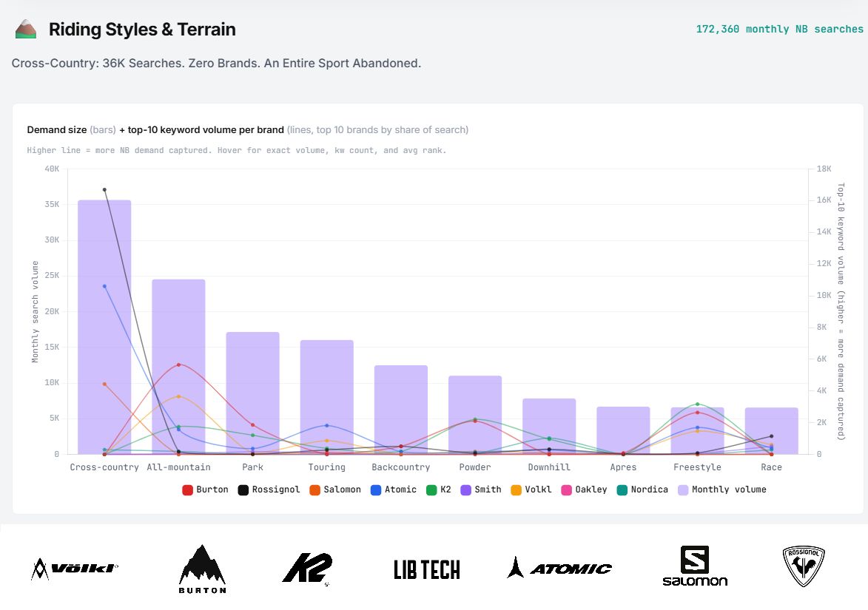
Task: Click Rossignol's peak data point above Cross-country
Action: tap(104, 190)
